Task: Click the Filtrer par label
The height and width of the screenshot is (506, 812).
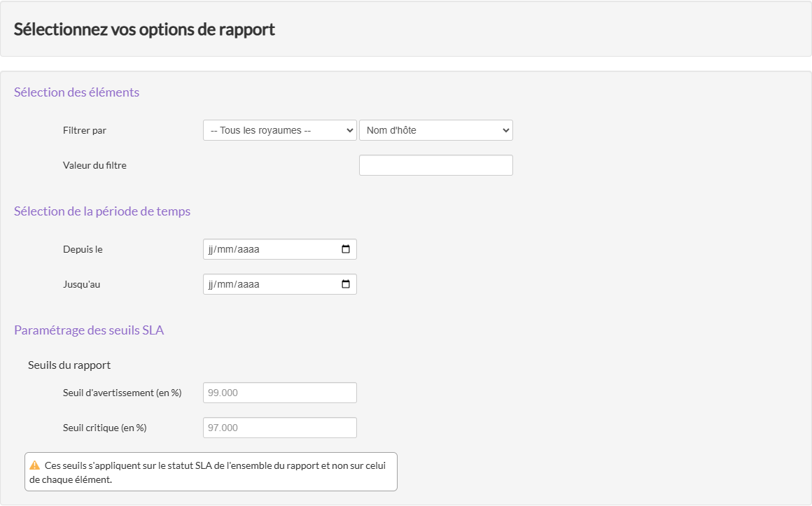Action: (x=85, y=130)
